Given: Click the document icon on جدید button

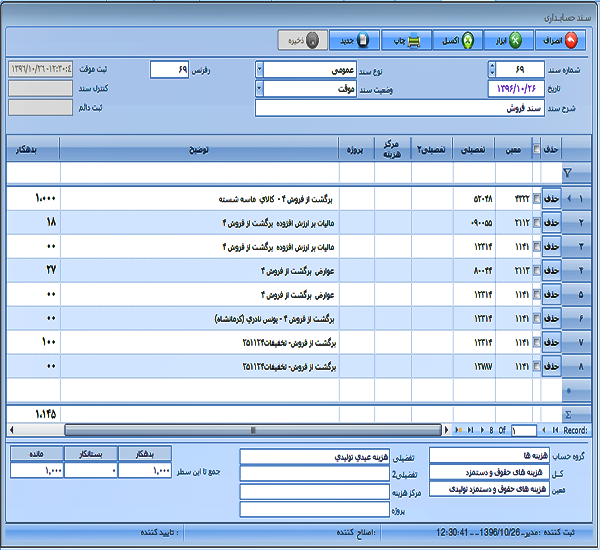Looking at the screenshot, I should click(x=363, y=40).
